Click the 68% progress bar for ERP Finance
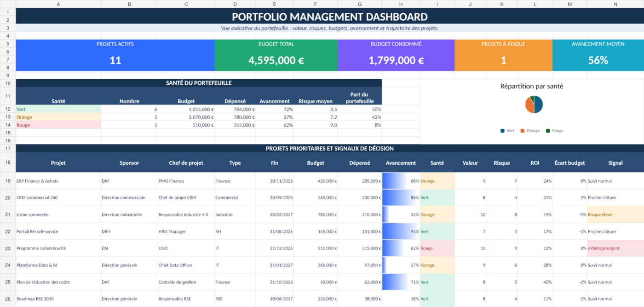The image size is (644, 307). 401,181
